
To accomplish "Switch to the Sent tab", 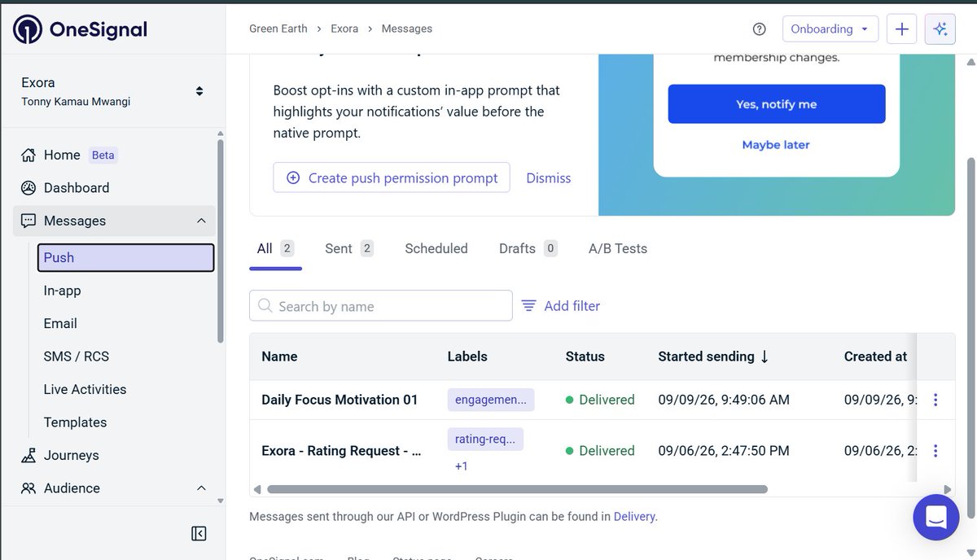I will coord(348,249).
